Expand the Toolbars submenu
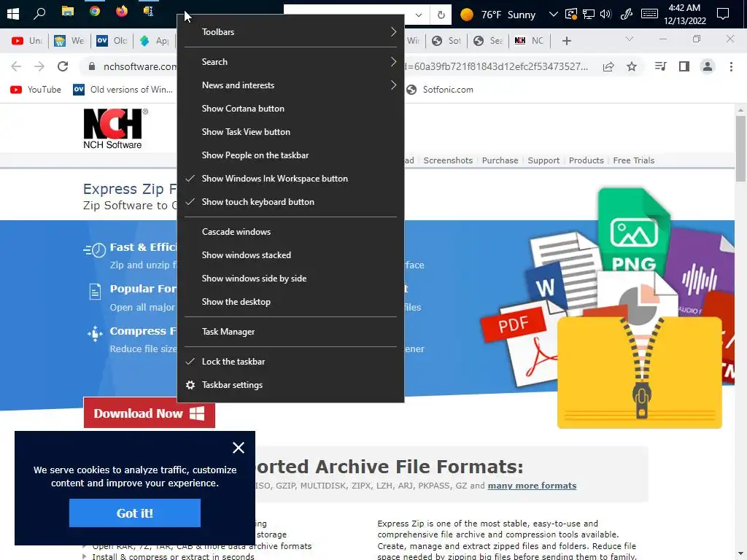This screenshot has width=747, height=560. click(x=290, y=32)
